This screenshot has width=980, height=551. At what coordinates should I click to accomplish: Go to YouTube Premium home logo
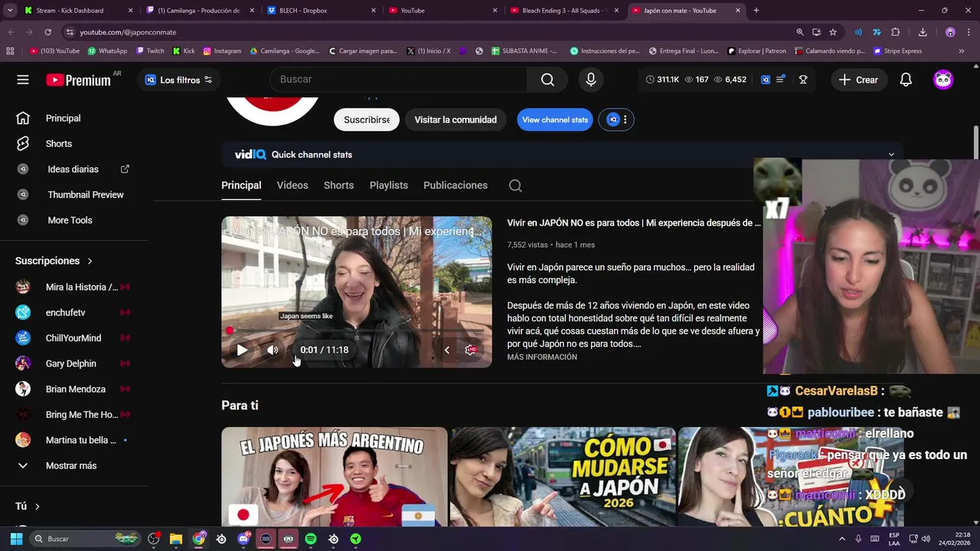click(x=78, y=80)
